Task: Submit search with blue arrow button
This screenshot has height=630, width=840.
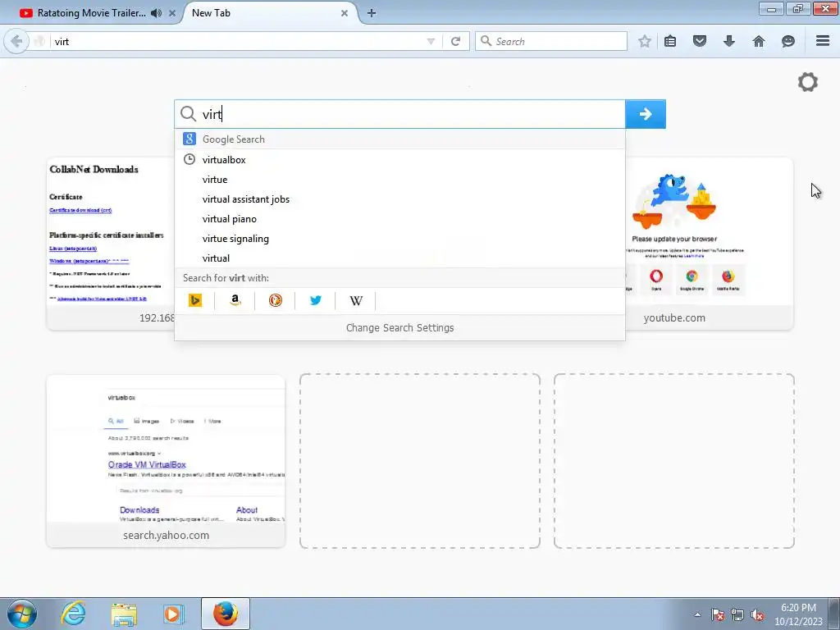Action: pos(646,113)
